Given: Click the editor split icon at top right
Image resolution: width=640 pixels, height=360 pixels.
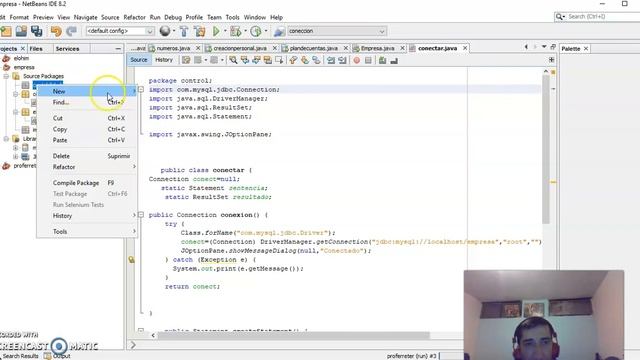Looking at the screenshot, I should (x=551, y=60).
